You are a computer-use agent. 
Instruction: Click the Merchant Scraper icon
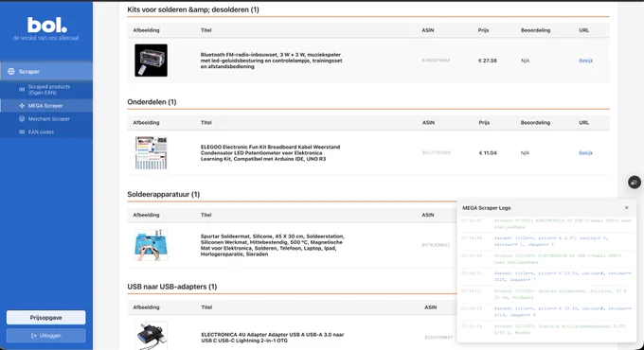(x=22, y=118)
